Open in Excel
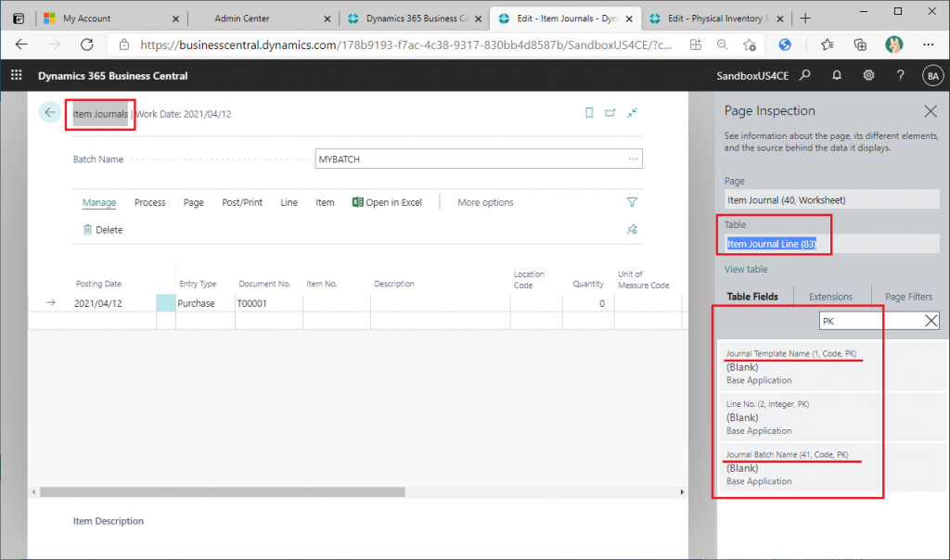Viewport: 950px width, 560px height. tap(387, 202)
